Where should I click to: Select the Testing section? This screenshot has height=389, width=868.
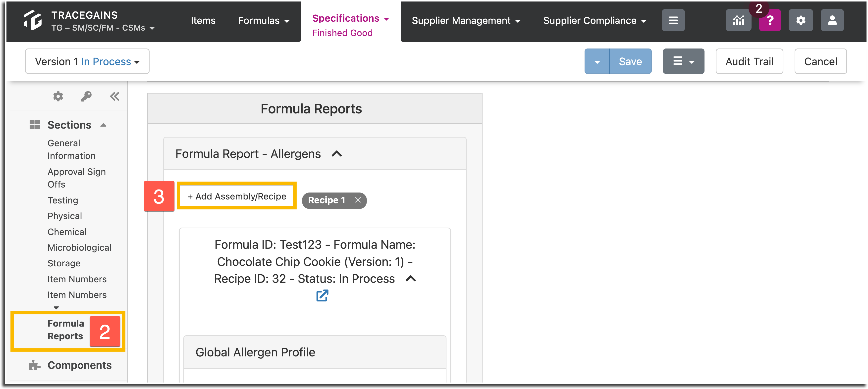coord(63,200)
